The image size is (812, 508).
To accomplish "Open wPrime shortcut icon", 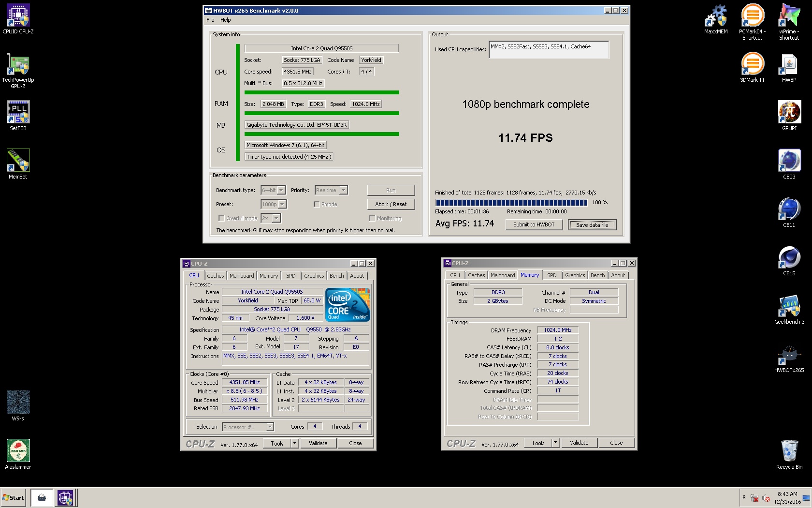I will pyautogui.click(x=789, y=22).
